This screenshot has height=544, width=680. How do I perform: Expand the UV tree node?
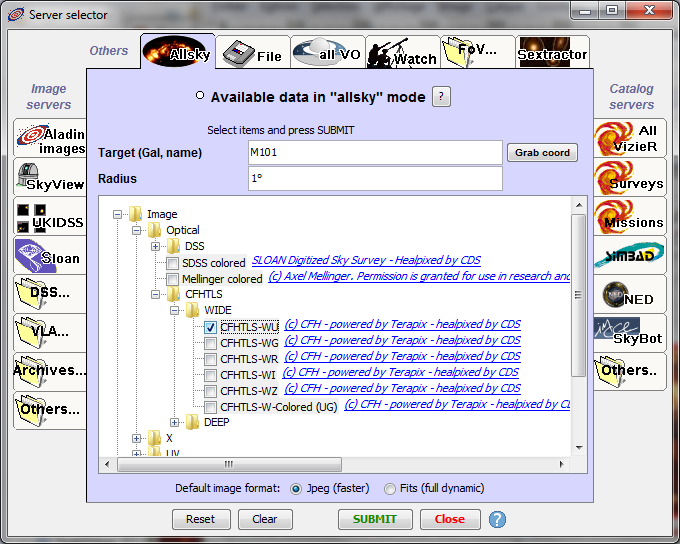tap(137, 453)
